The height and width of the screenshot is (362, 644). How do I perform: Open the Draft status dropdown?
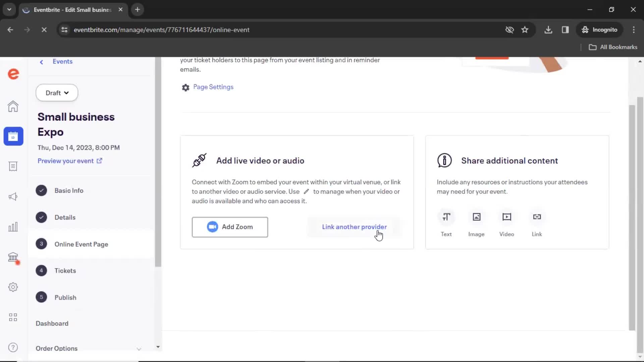tap(57, 93)
